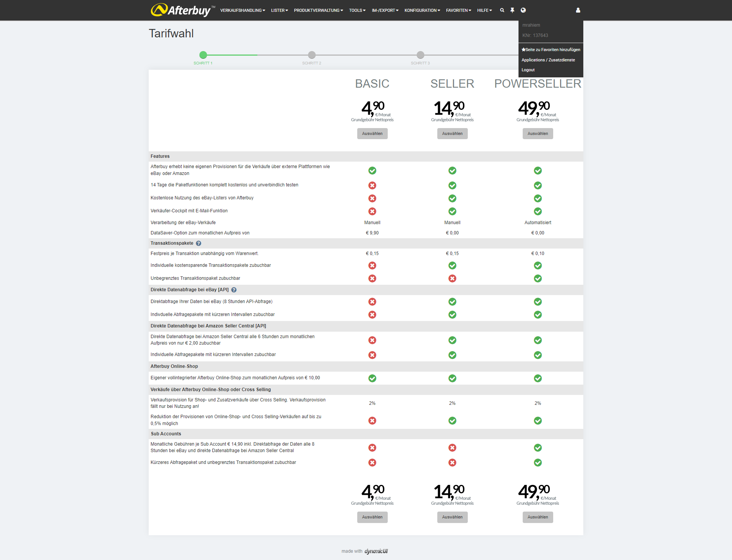Click the star Favoriten icon

[524, 50]
